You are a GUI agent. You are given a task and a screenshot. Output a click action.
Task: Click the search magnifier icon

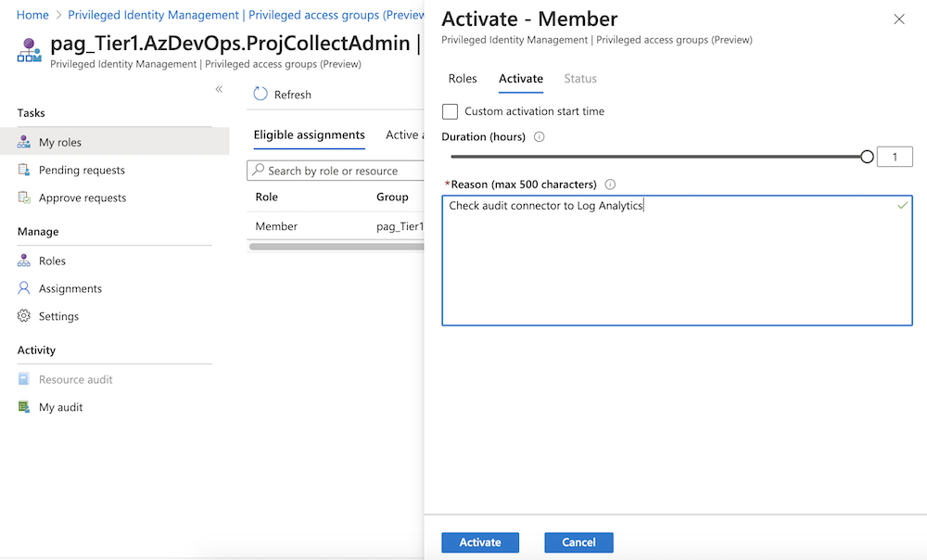[259, 171]
